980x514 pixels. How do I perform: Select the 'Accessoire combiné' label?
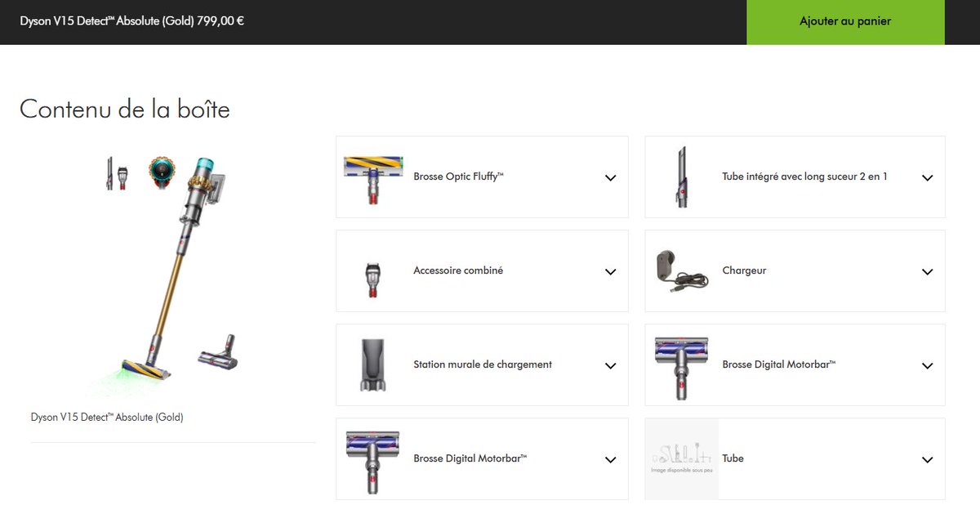[x=458, y=270]
